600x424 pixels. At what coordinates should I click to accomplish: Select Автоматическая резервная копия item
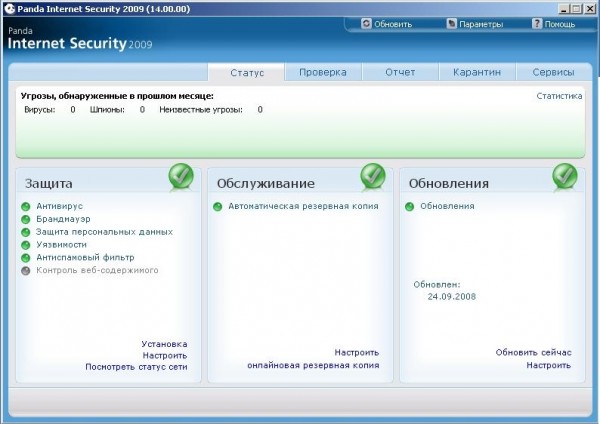click(x=303, y=206)
